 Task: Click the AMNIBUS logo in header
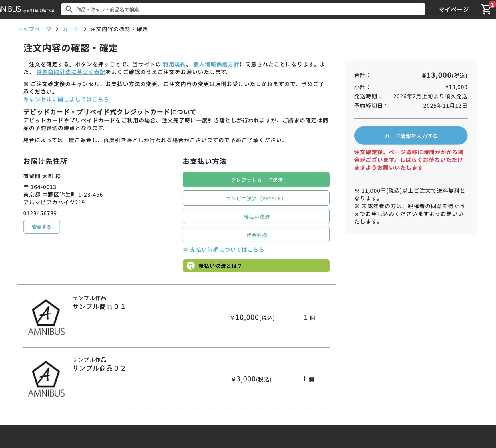27,9
